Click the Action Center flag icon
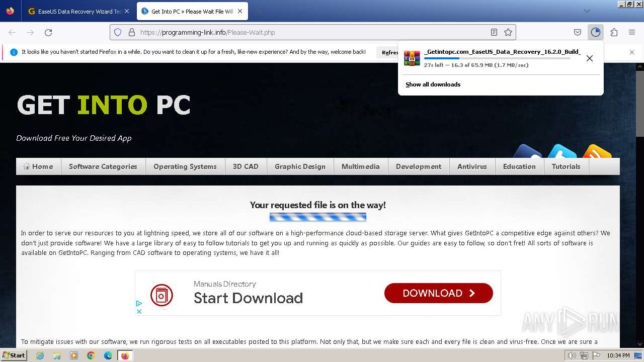644x362 pixels. [596, 355]
